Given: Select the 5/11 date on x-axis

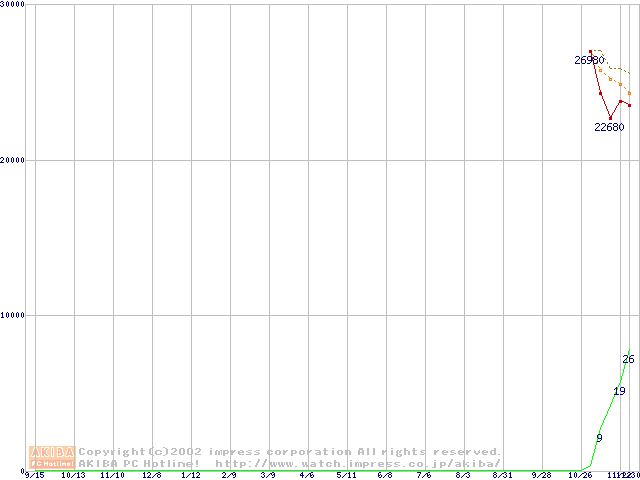Looking at the screenshot, I should (x=347, y=476).
